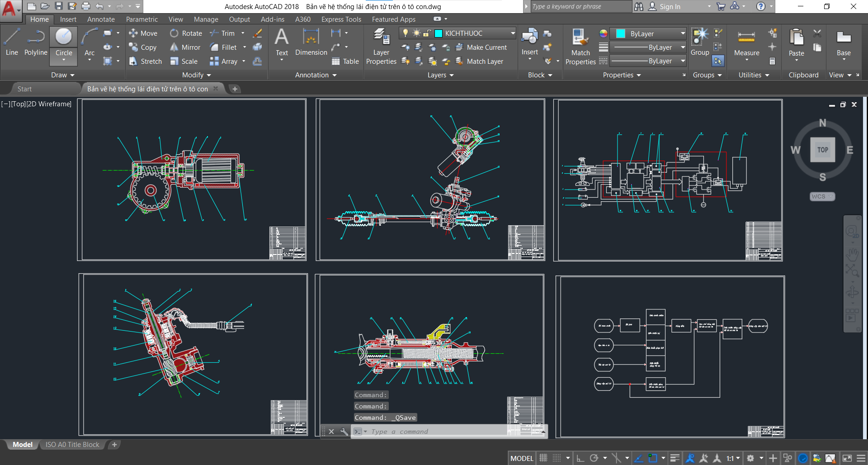Image resolution: width=868 pixels, height=465 pixels.
Task: Click Match Properties tool
Action: [580, 46]
